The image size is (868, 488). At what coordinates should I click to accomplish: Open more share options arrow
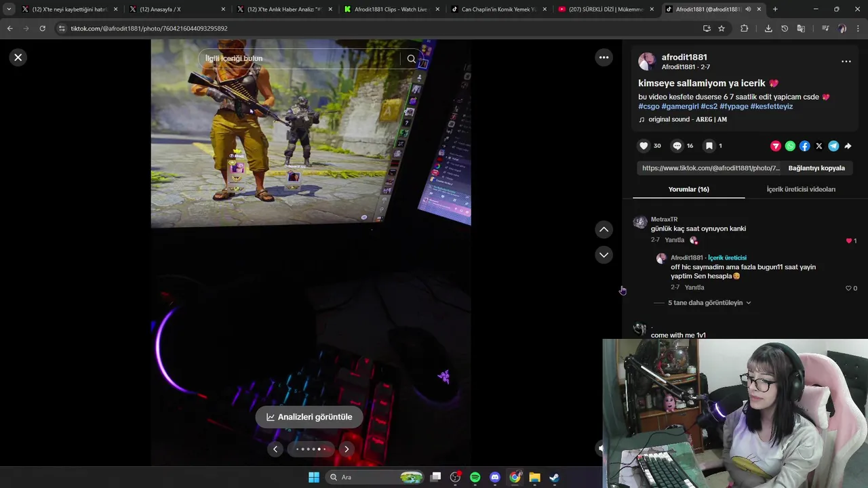pyautogui.click(x=848, y=146)
